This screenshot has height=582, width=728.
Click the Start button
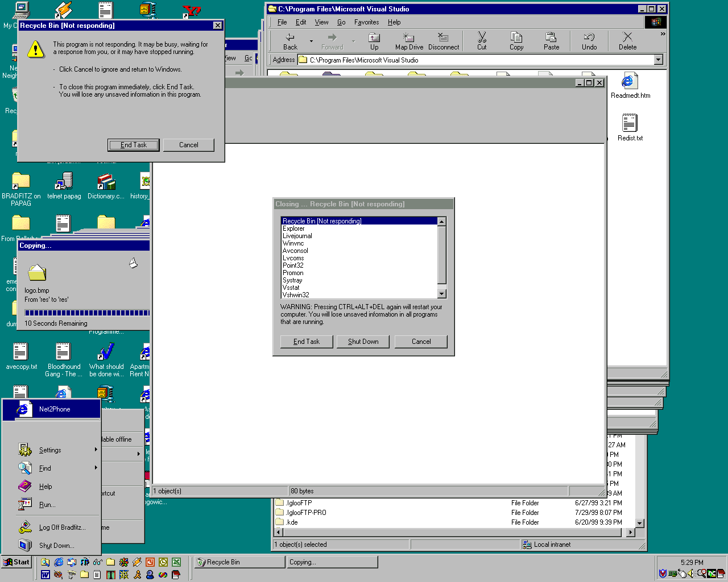click(16, 562)
